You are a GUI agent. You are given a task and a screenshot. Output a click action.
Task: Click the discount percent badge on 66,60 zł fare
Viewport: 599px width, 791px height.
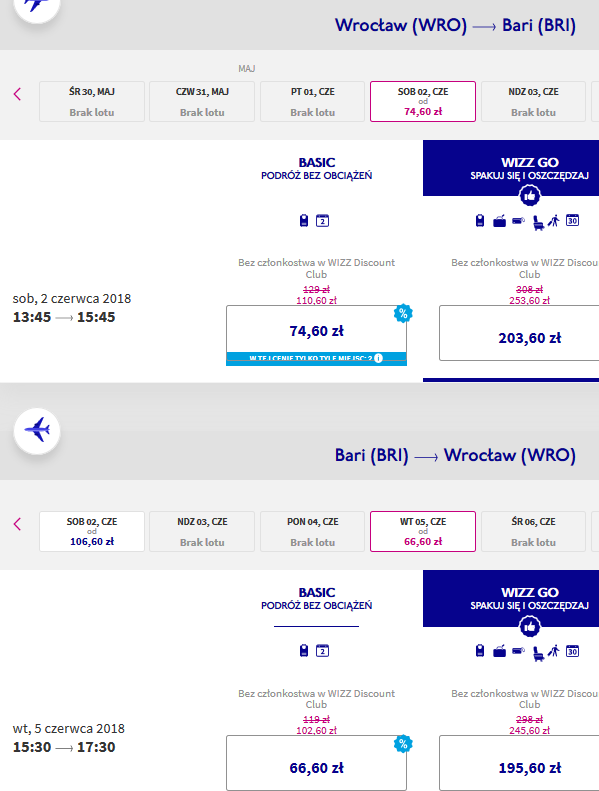(403, 744)
